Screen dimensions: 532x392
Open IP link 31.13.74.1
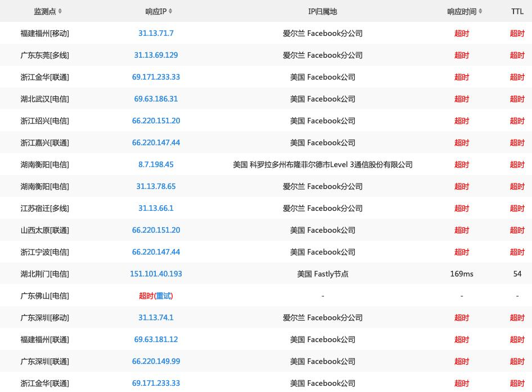point(156,317)
